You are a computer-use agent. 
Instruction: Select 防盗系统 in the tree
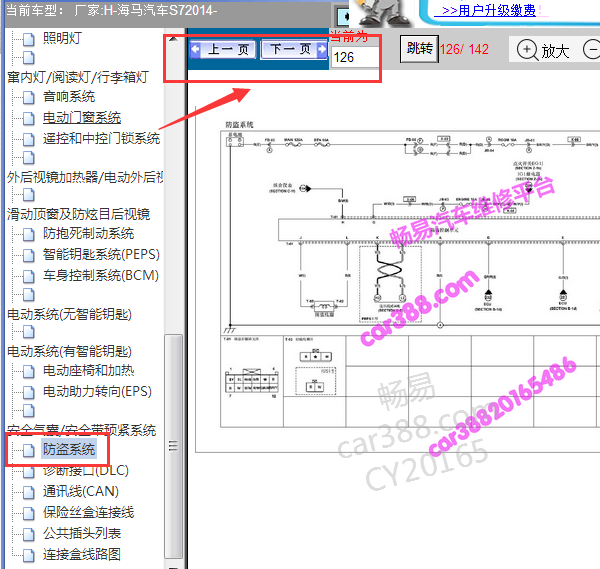(69, 449)
